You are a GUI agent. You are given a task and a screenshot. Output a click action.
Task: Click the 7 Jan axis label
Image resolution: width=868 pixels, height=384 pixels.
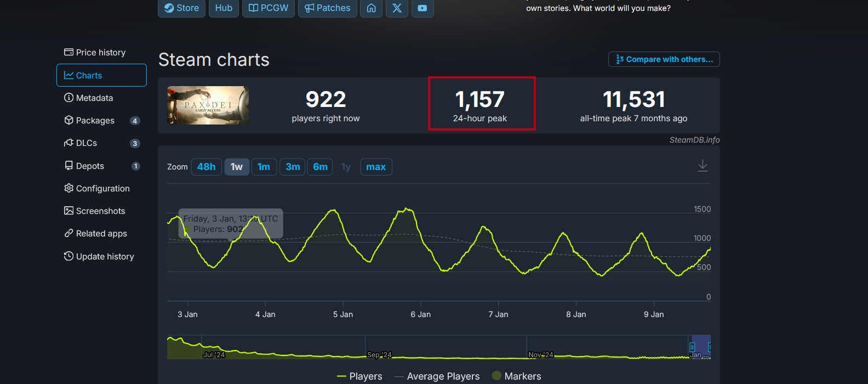498,314
